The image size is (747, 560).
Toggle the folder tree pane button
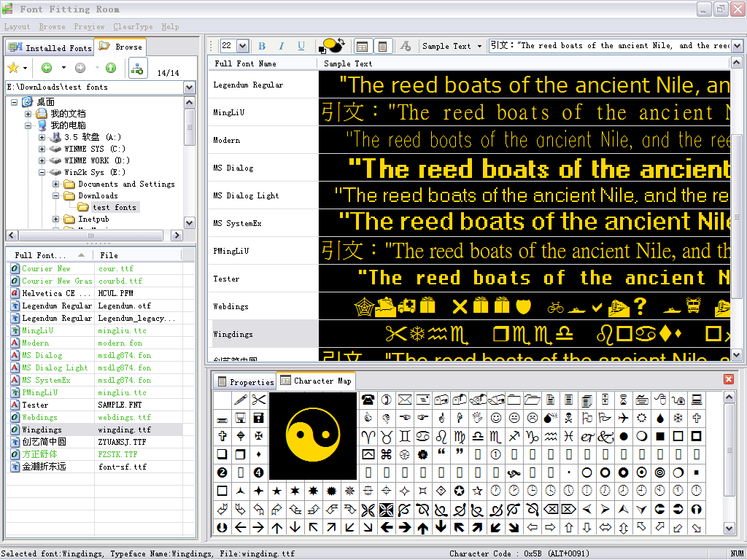pyautogui.click(x=137, y=68)
